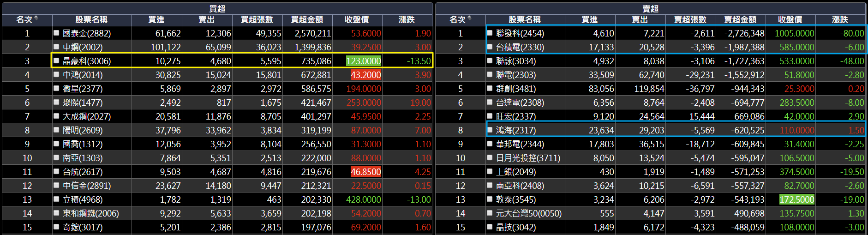Sort by the 買超張數 column header

(x=257, y=19)
